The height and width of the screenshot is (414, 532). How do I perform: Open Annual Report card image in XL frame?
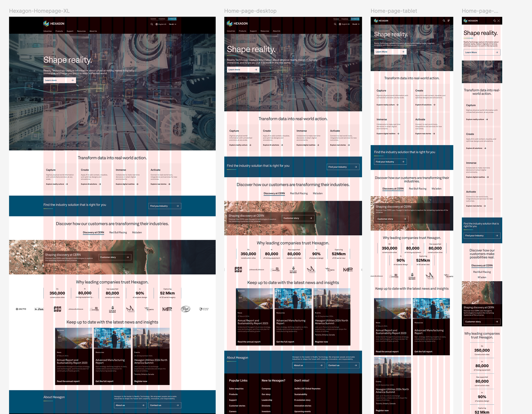(74, 338)
